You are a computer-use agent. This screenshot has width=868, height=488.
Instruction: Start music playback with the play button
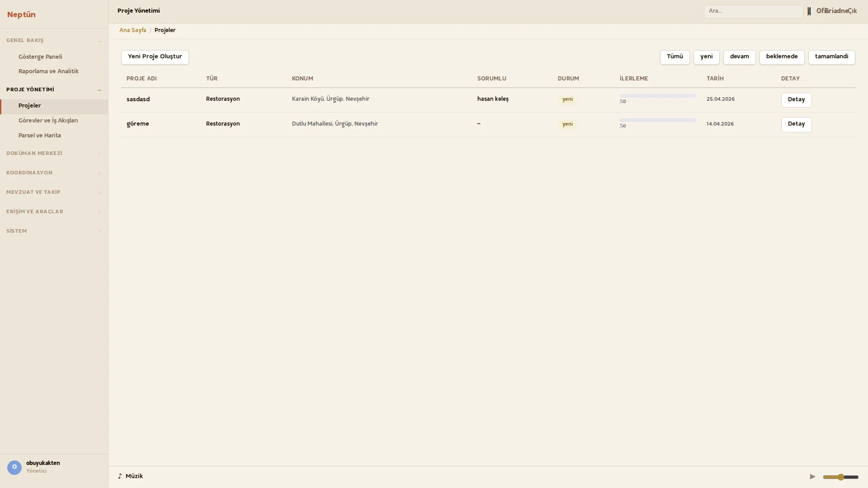point(812,477)
